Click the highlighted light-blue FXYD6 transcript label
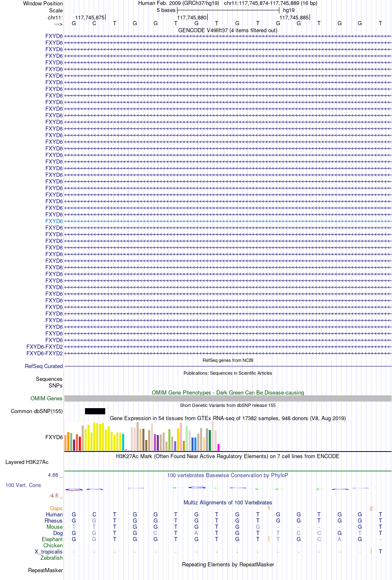Viewport: 392px width, 580px height. [54, 221]
